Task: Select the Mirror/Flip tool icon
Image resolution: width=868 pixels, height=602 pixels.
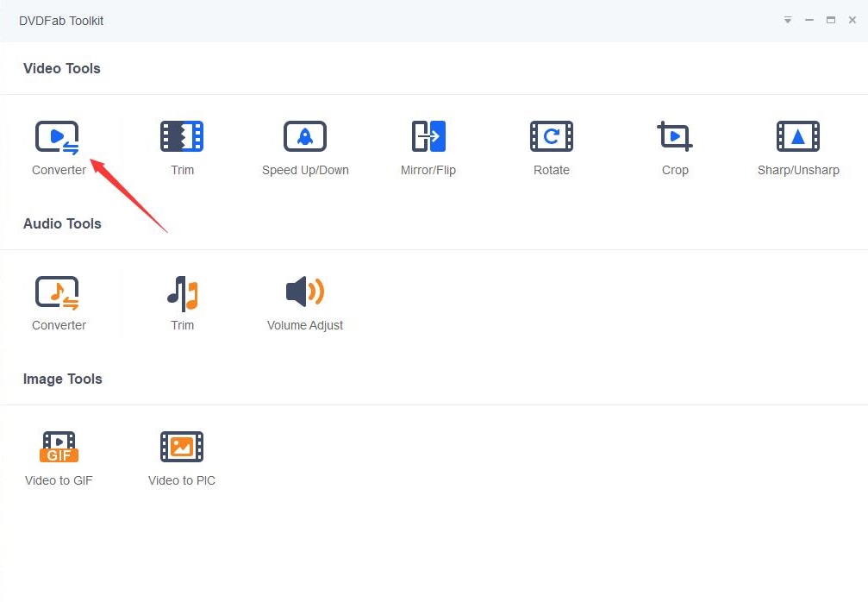Action: [x=428, y=136]
